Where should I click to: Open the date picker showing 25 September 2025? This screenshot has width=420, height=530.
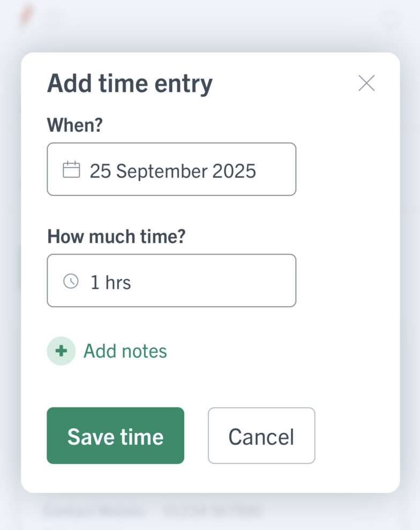coord(171,169)
